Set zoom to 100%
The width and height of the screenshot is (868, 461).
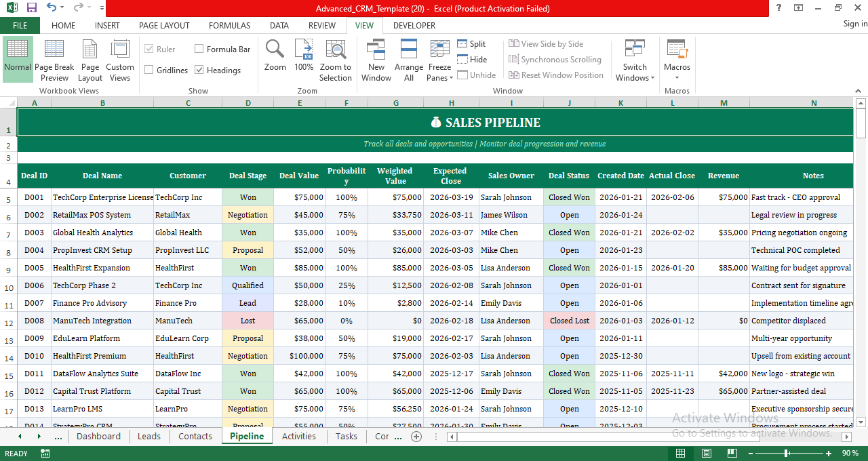pyautogui.click(x=304, y=56)
